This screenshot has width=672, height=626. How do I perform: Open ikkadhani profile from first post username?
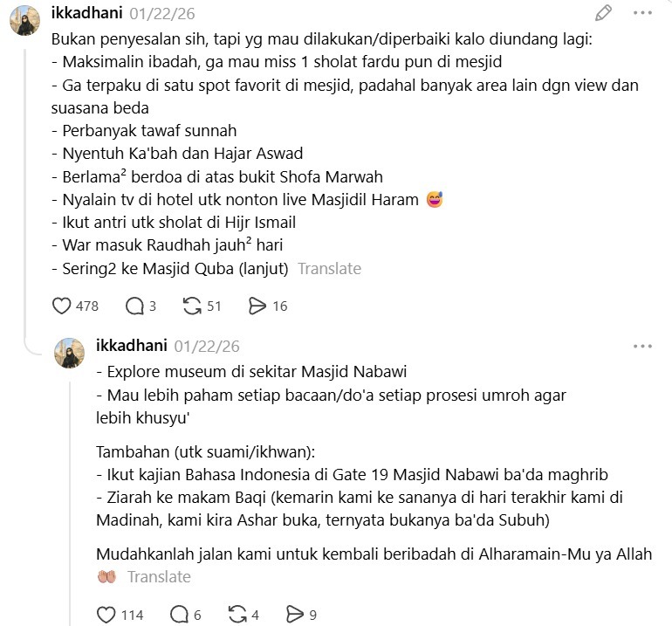tap(87, 13)
